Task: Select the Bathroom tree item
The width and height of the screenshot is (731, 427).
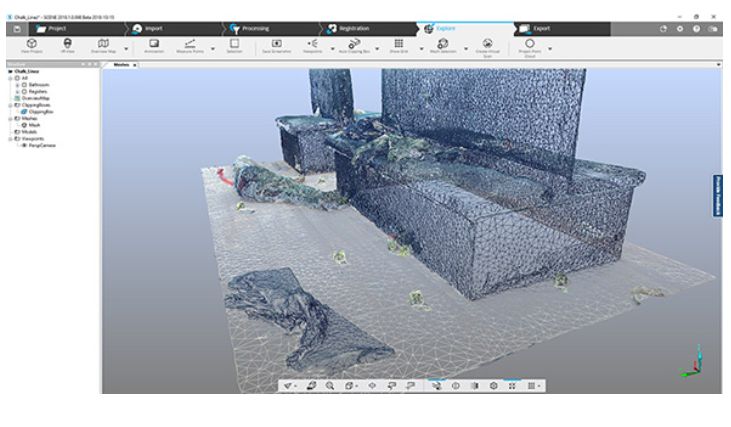Action: [x=39, y=85]
